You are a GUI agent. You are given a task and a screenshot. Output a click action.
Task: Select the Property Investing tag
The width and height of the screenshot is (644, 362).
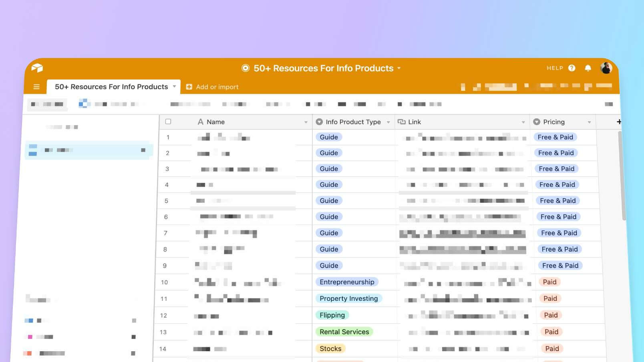(349, 298)
